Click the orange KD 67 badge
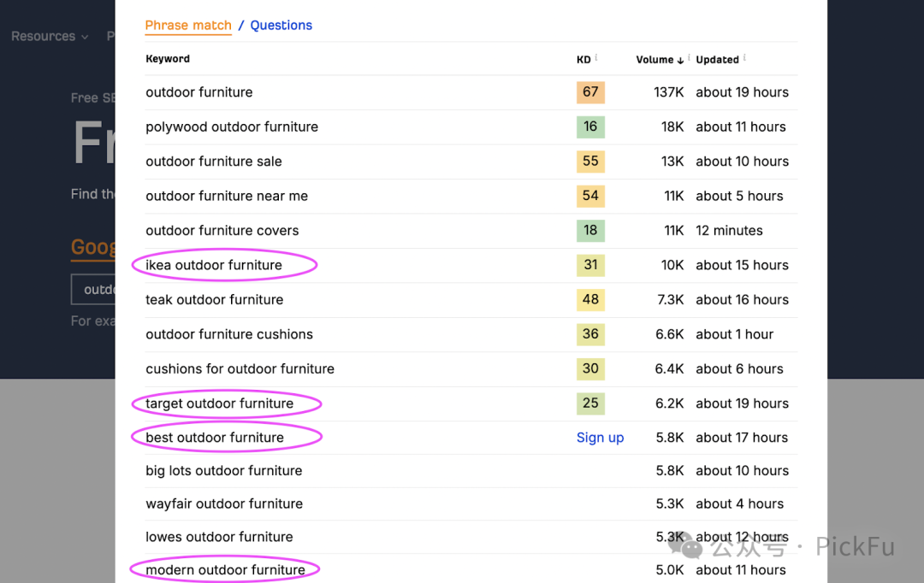924x583 pixels. 590,92
